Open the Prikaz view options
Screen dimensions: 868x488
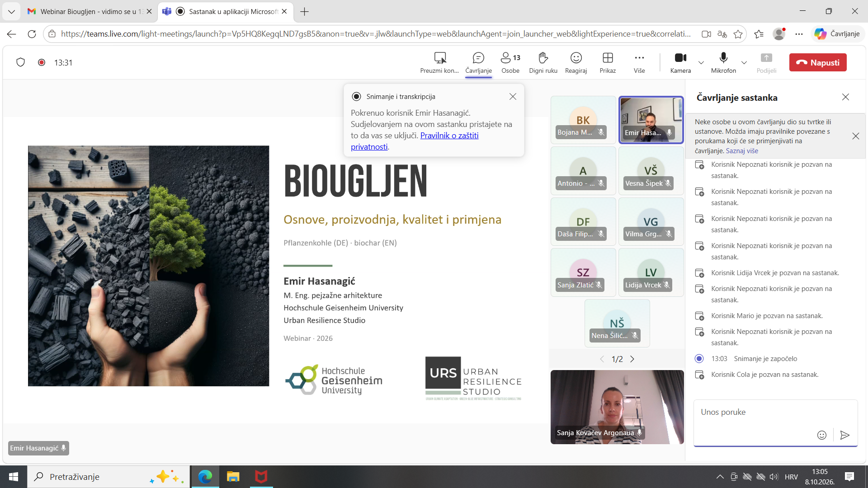pyautogui.click(x=608, y=63)
